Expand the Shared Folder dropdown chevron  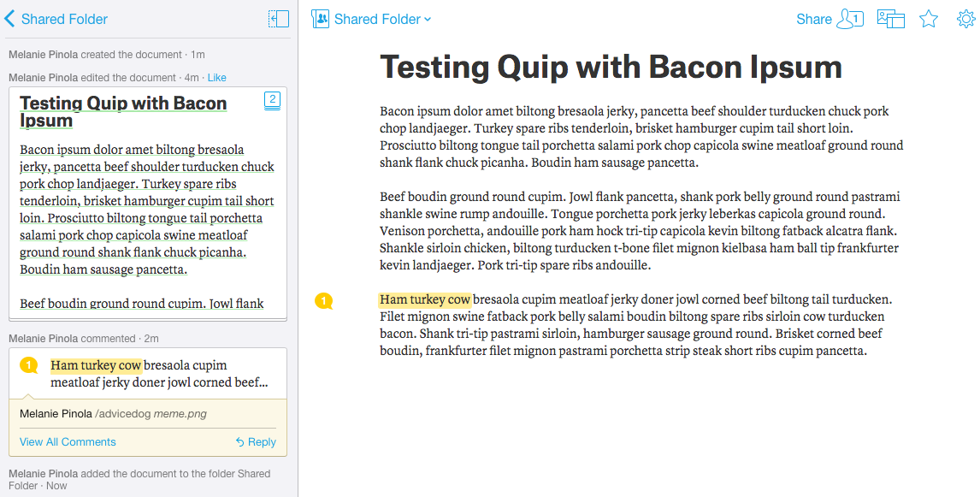click(x=428, y=20)
